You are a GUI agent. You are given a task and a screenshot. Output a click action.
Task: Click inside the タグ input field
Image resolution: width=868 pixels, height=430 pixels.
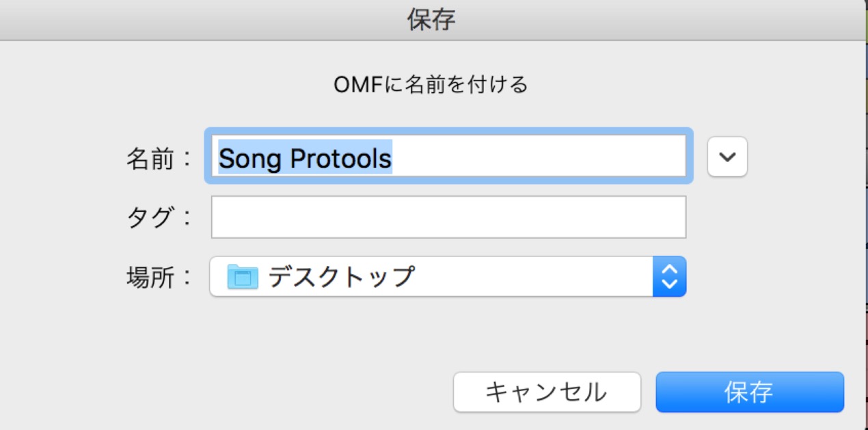[448, 217]
